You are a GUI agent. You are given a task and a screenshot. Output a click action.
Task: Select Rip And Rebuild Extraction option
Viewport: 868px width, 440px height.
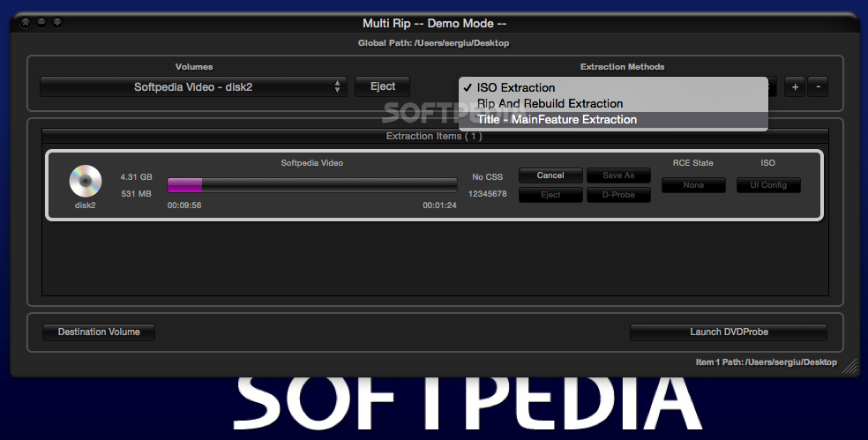613,103
